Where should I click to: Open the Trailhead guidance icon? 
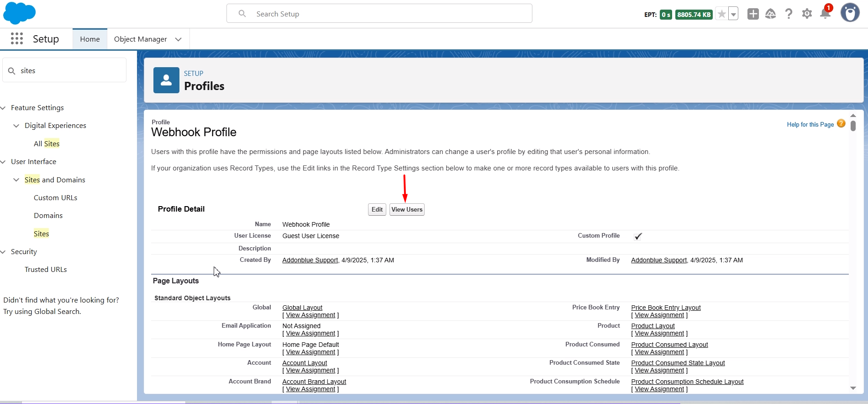tap(771, 14)
